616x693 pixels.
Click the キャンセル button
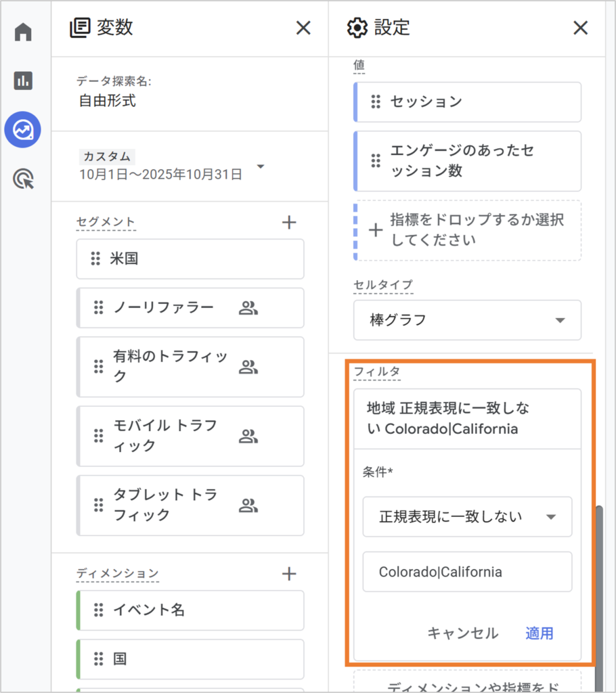coord(462,633)
